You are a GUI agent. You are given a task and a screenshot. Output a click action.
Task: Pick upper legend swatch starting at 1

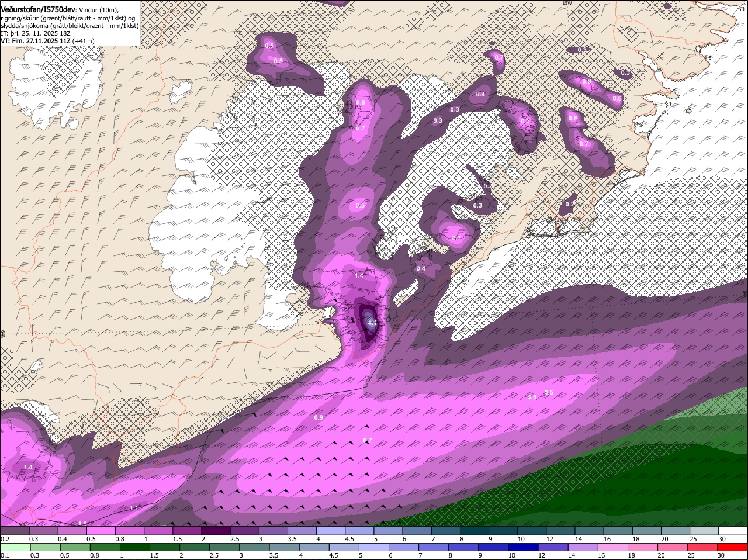tap(158, 531)
